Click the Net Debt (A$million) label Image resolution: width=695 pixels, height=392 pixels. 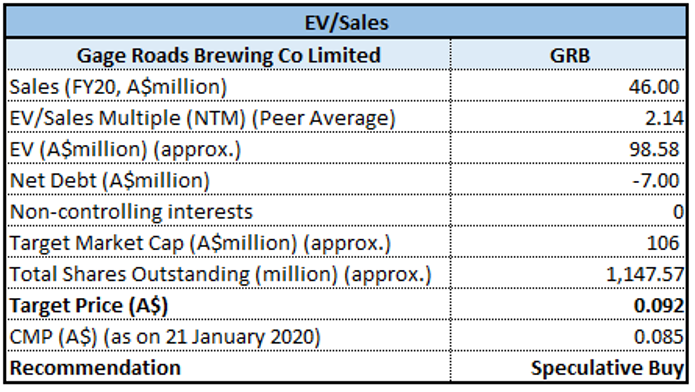click(109, 180)
